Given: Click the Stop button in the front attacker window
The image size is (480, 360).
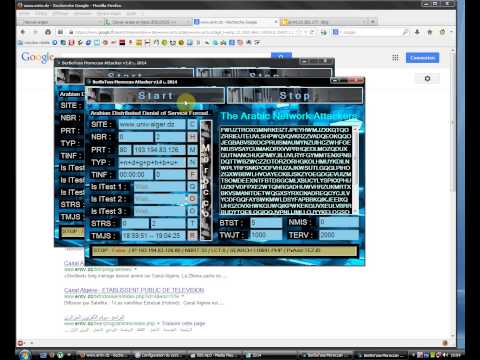Looking at the screenshot, I should pyautogui.click(x=295, y=96).
